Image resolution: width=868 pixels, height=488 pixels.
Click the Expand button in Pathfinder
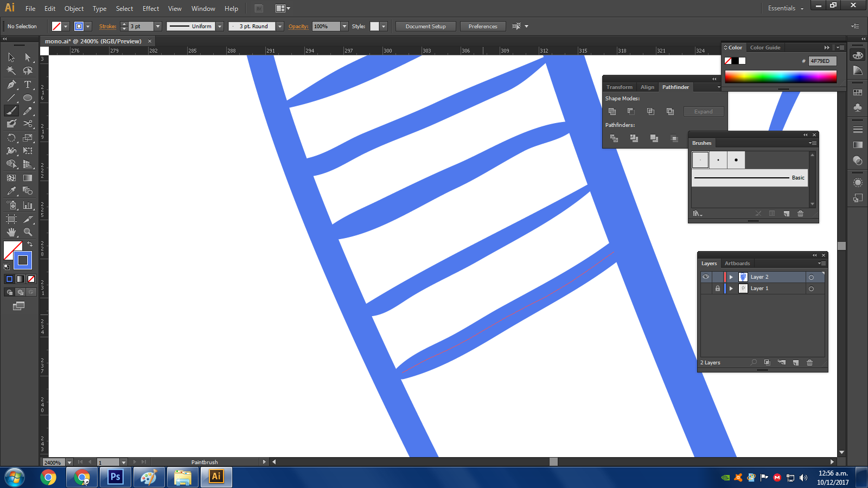click(704, 111)
